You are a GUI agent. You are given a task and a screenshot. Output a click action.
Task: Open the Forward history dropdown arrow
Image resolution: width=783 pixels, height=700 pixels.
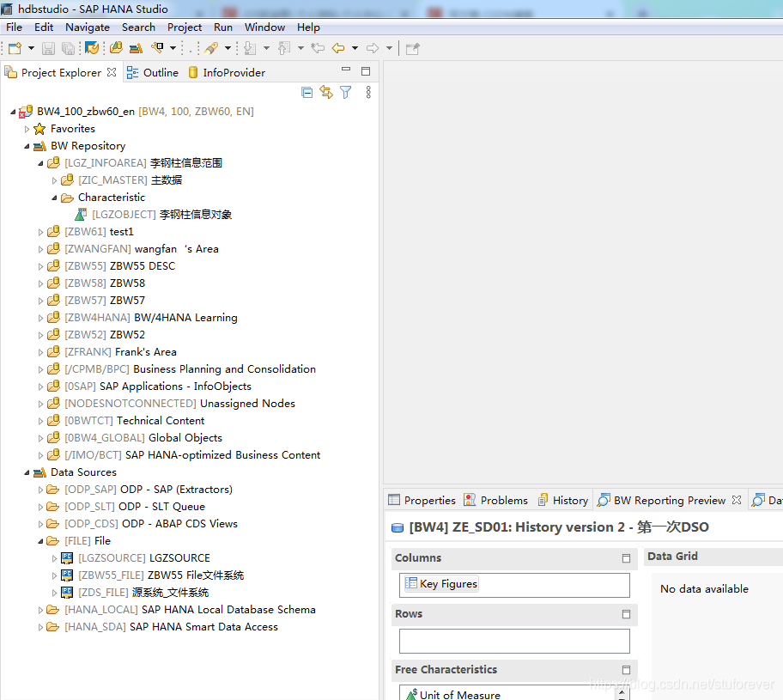(x=389, y=48)
